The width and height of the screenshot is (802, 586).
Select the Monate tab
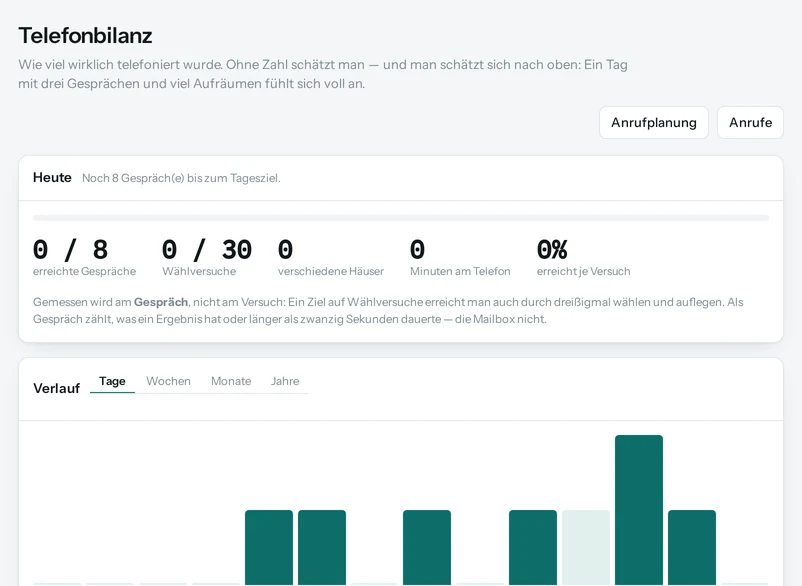click(x=231, y=381)
